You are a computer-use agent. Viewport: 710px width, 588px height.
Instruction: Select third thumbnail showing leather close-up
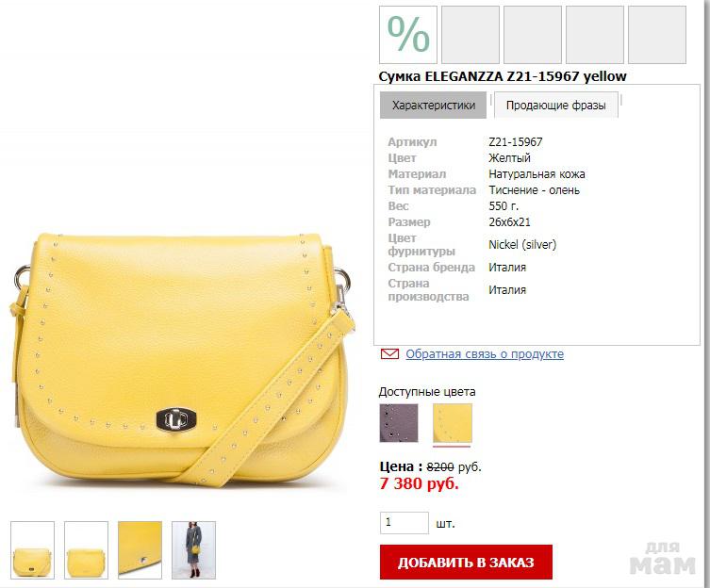click(140, 550)
